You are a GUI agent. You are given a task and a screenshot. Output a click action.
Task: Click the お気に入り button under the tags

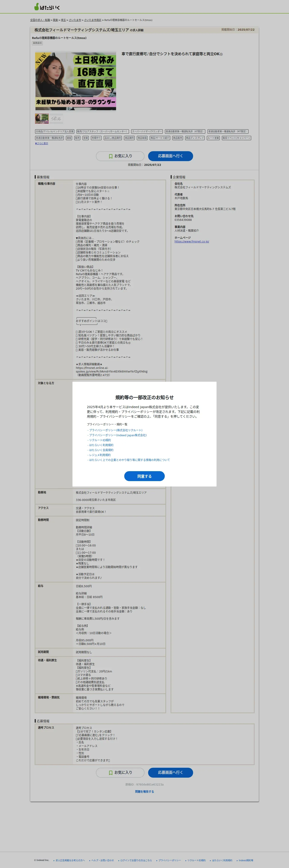[x=120, y=156]
